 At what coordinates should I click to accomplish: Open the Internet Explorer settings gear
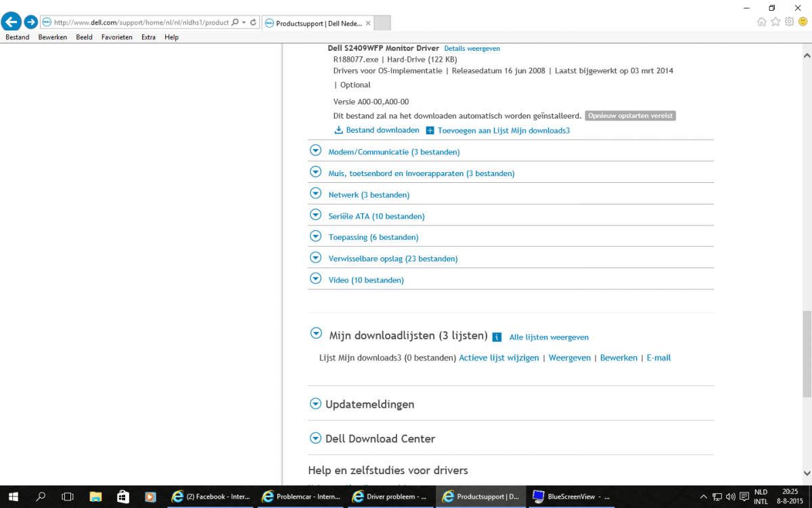789,22
